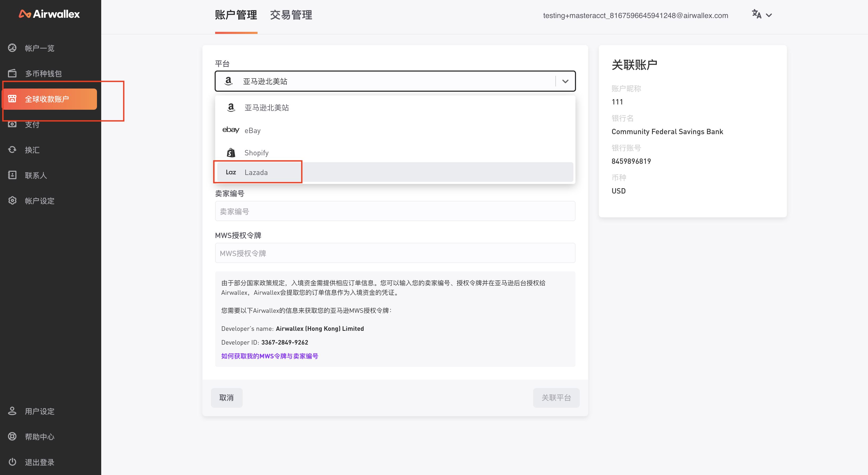The height and width of the screenshot is (475, 868).
Task: Click 取消 button to cancel
Action: pyautogui.click(x=227, y=397)
